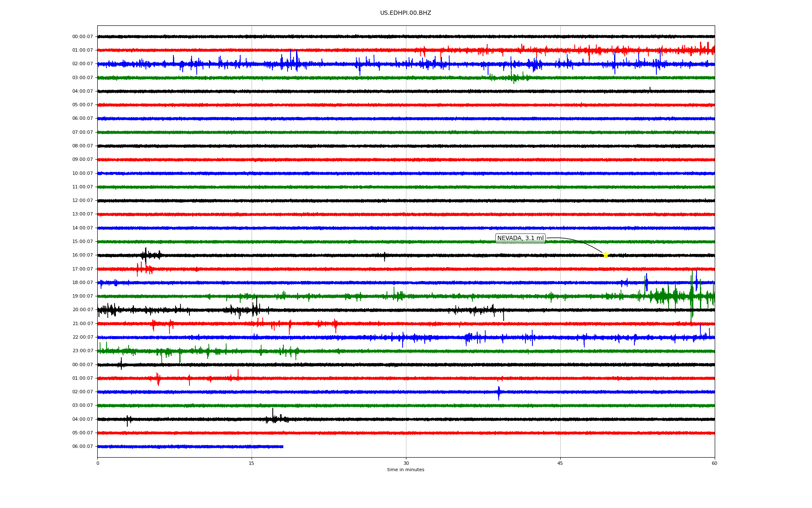
Task: Click the 23:00:07 trace time label
Action: pyautogui.click(x=82, y=351)
